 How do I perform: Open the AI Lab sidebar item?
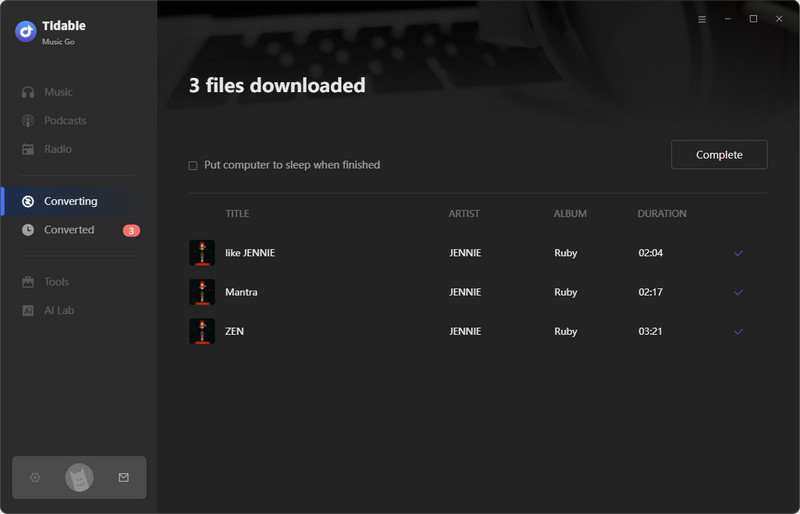(59, 310)
